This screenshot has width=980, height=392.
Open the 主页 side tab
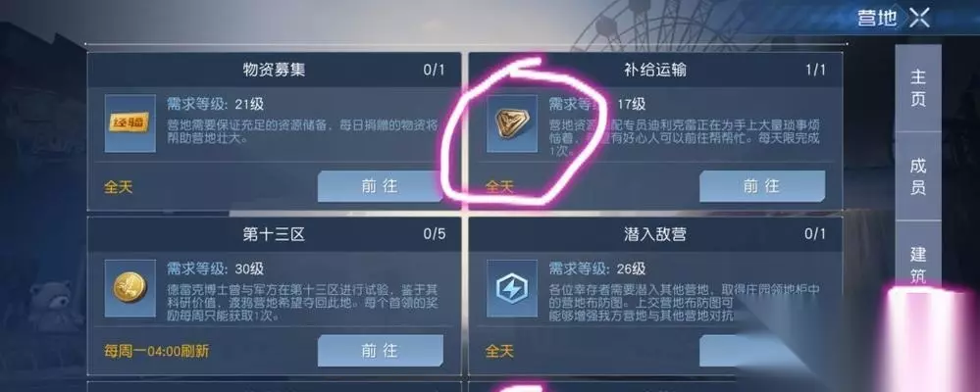[917, 88]
